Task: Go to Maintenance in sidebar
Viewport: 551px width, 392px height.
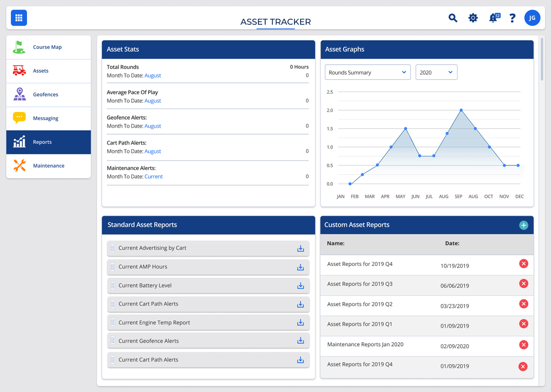Action: tap(48, 166)
